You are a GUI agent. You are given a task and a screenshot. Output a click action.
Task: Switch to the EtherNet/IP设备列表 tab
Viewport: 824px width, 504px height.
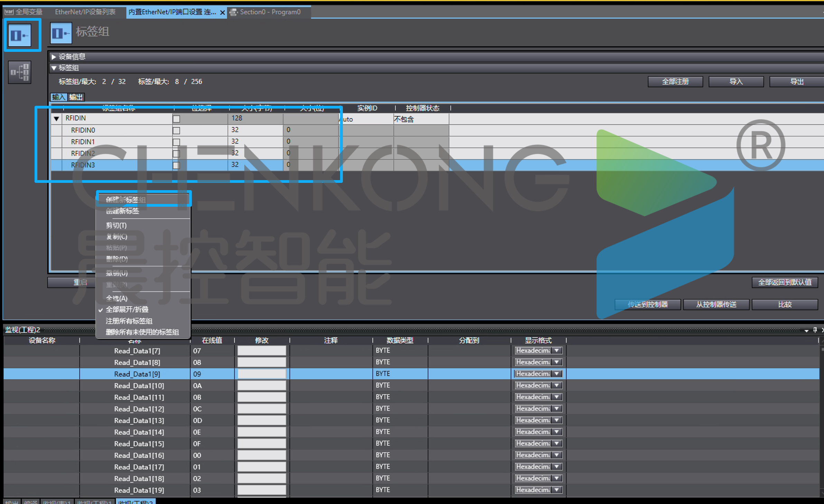[x=85, y=12]
